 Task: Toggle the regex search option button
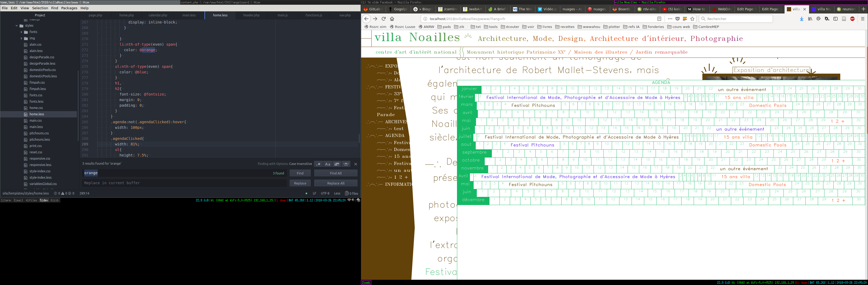[x=318, y=164]
